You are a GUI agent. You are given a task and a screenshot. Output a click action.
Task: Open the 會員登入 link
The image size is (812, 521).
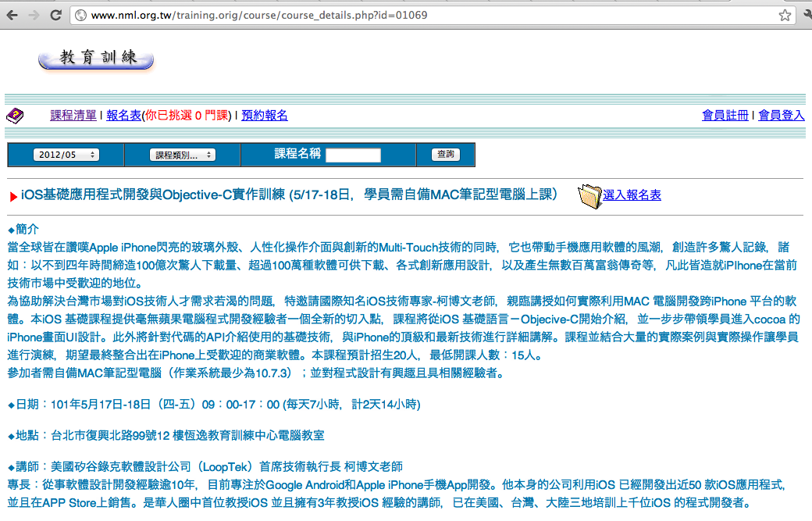click(x=781, y=115)
